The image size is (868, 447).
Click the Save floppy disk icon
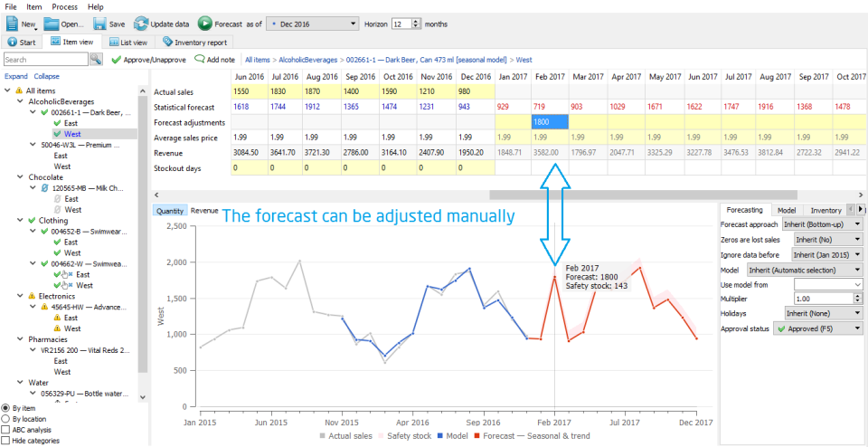pos(99,24)
